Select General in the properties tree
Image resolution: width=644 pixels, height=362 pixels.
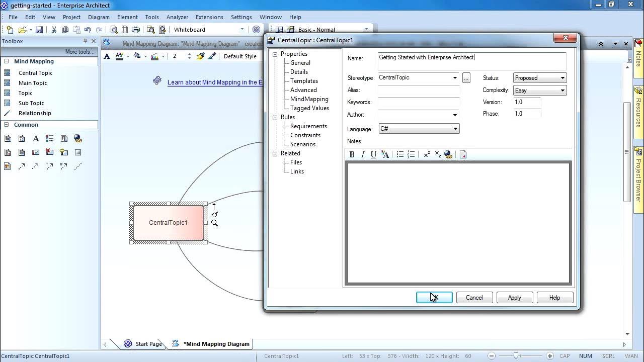(x=300, y=63)
